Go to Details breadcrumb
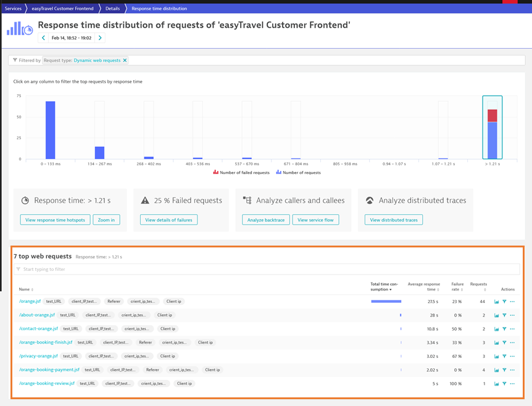532x406 pixels. point(112,9)
